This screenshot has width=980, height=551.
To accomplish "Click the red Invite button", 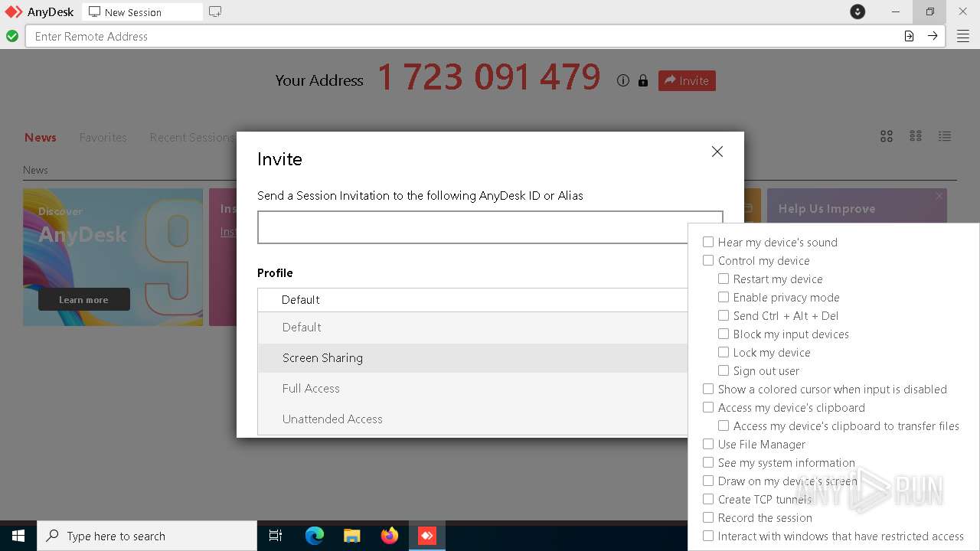I will click(687, 80).
